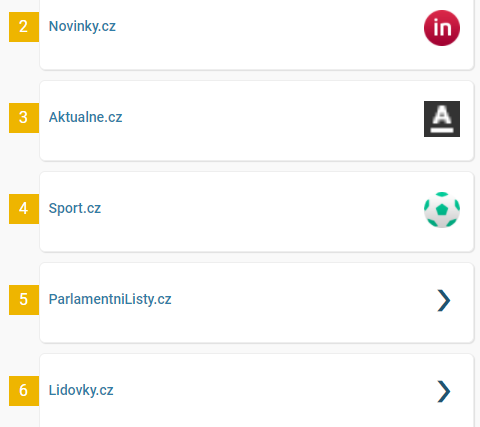Open the ParlamentniListy.cz link
This screenshot has width=480, height=427.
[110, 299]
